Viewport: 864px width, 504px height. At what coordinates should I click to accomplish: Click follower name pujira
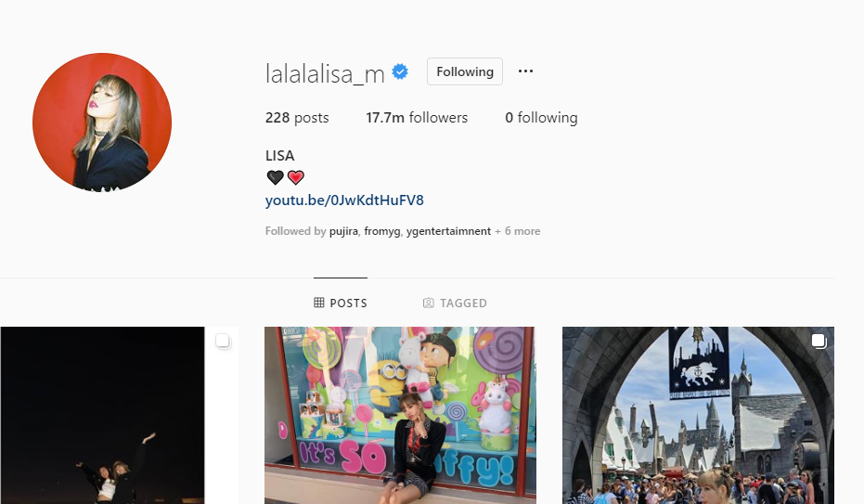coord(343,231)
